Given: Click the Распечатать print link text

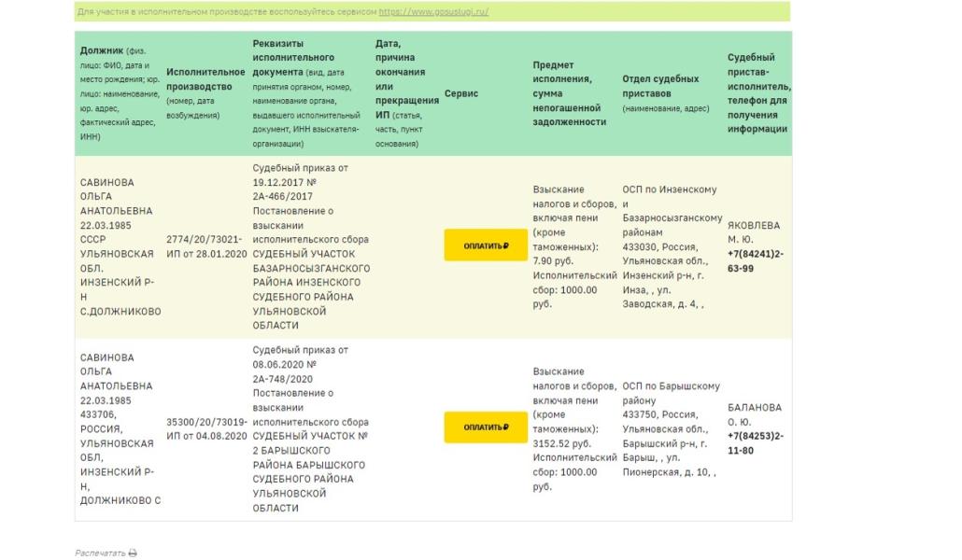Looking at the screenshot, I should (x=99, y=553).
